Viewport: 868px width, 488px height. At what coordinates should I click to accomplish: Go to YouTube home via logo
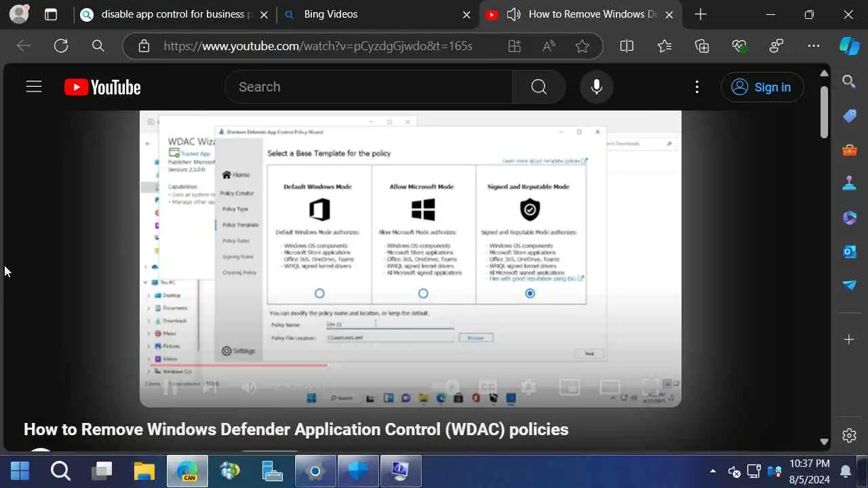[x=102, y=87]
